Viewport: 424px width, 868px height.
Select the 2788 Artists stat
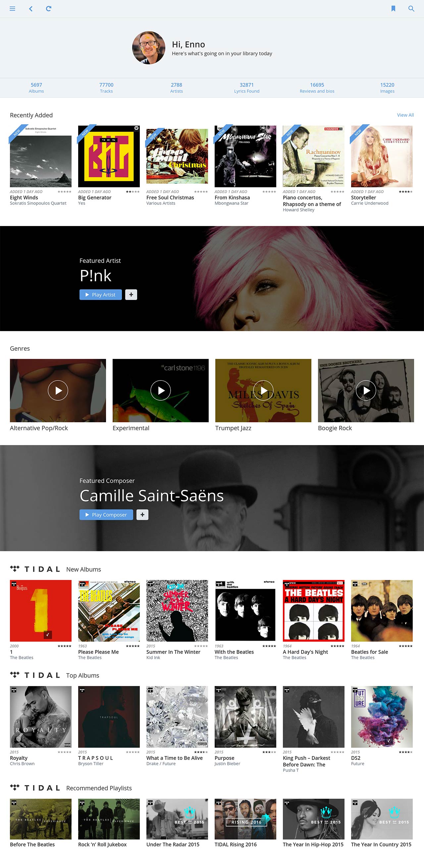click(x=177, y=87)
